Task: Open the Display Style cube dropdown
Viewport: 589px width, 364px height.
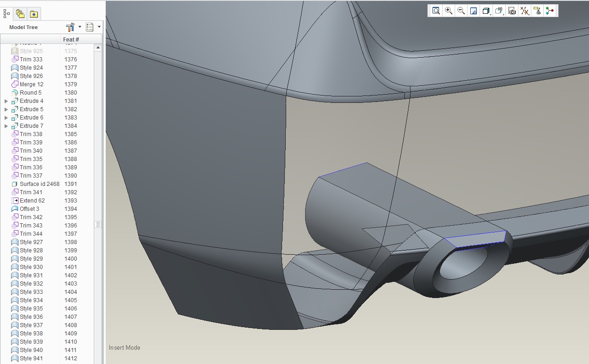Action: (486, 11)
